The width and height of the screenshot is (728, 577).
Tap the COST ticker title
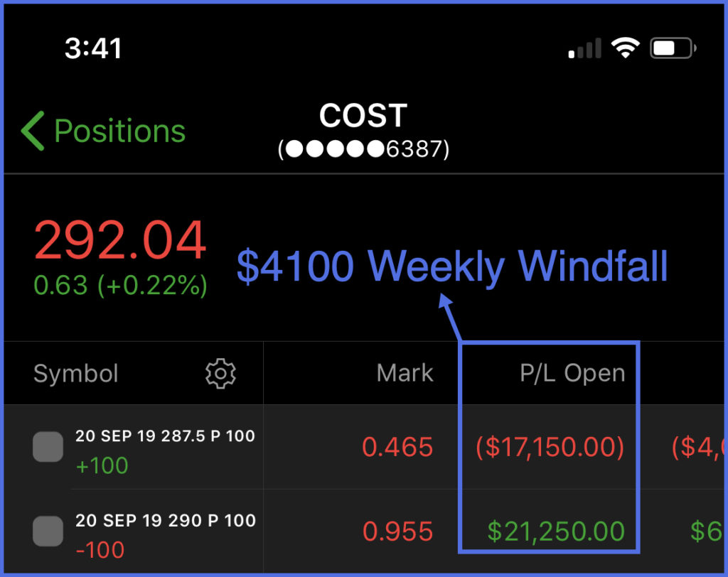click(x=363, y=116)
